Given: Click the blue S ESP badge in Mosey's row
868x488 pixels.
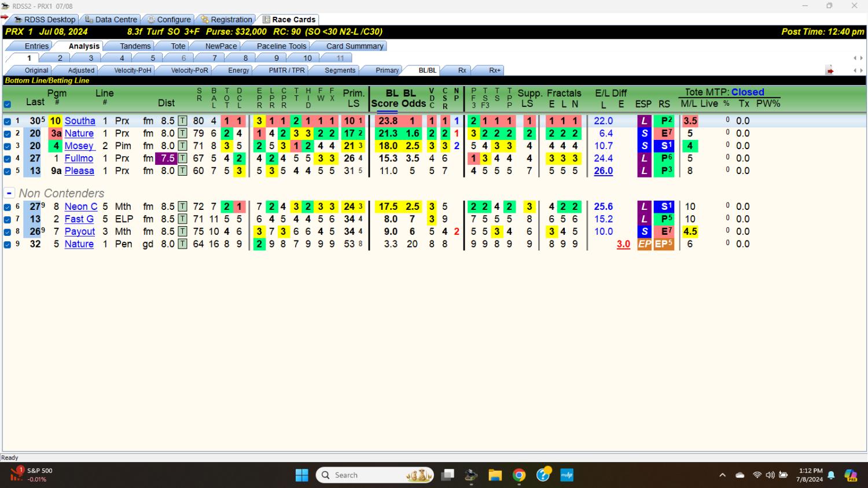Looking at the screenshot, I should (644, 146).
